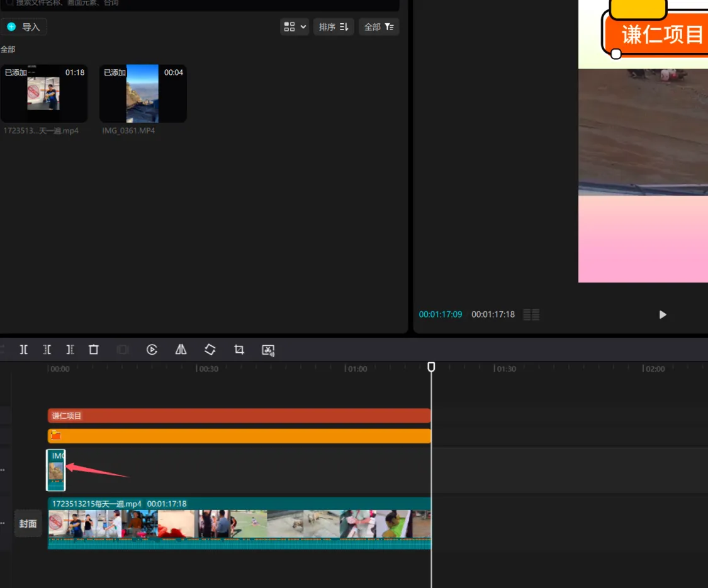Open the 全部 filter dropdown
This screenshot has width=708, height=588.
click(379, 27)
